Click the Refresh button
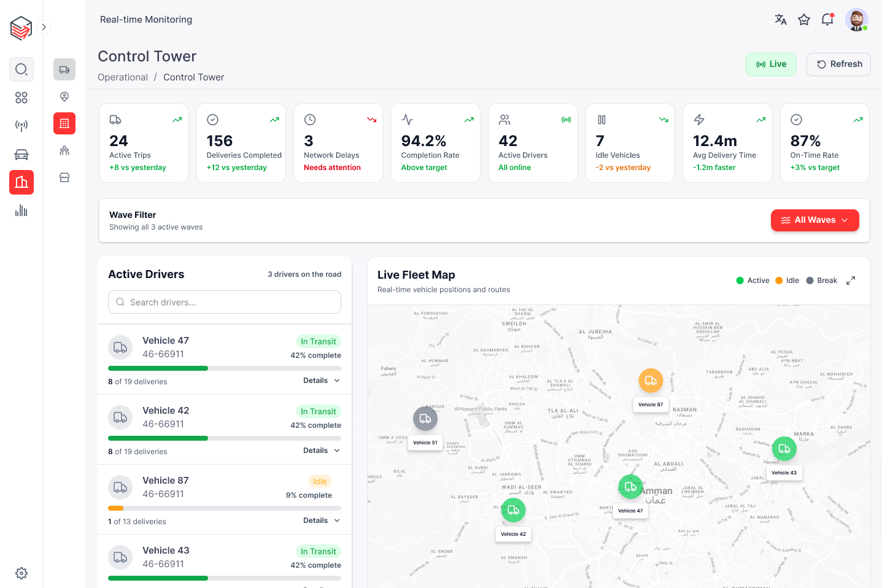The height and width of the screenshot is (588, 882). click(838, 64)
